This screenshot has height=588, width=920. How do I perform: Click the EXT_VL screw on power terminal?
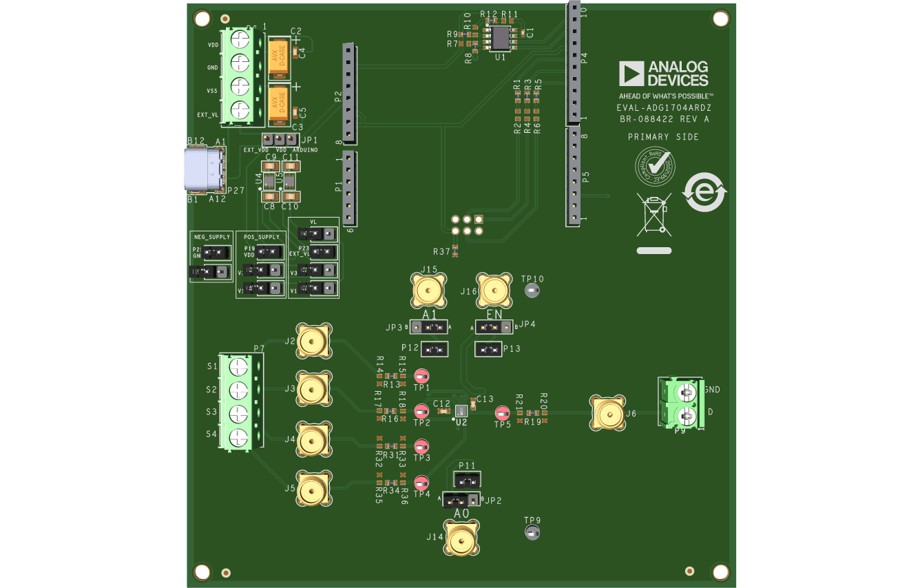pyautogui.click(x=239, y=110)
